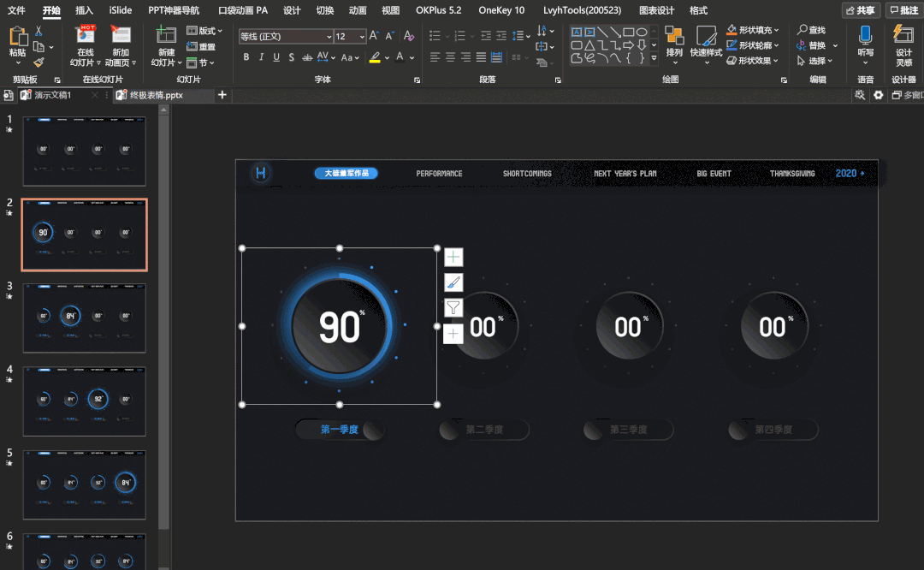Select slide 3 thumbnail

click(84, 318)
